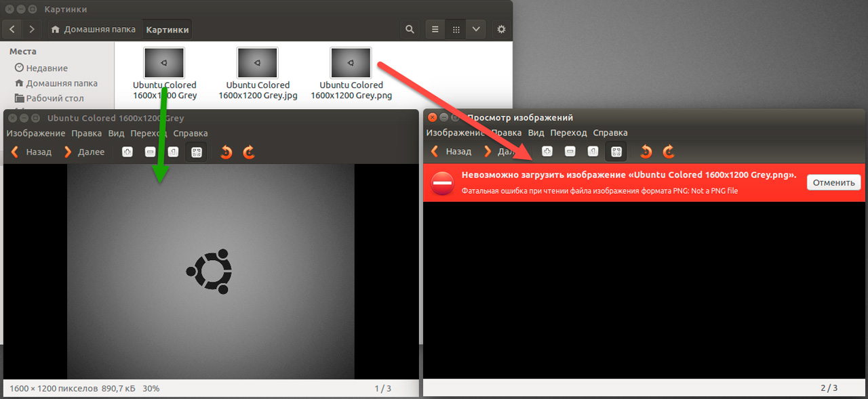Click the Отменить button in error bar
Image resolution: width=868 pixels, height=399 pixels.
coord(833,182)
